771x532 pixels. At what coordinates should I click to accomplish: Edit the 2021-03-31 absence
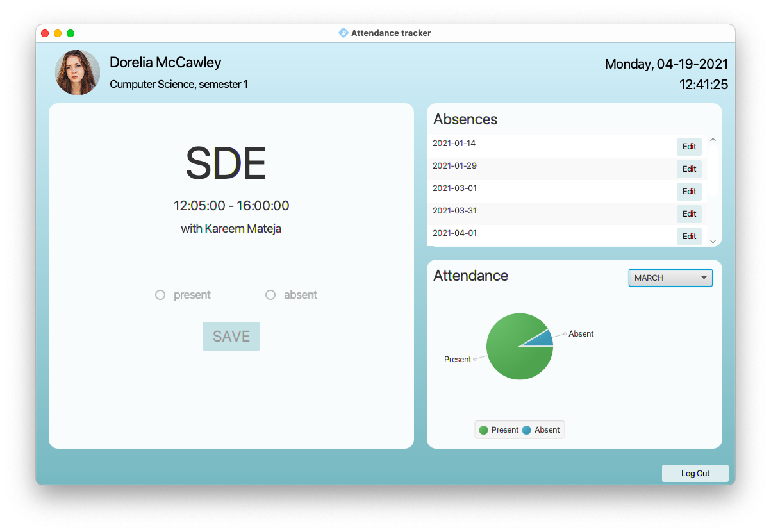pyautogui.click(x=689, y=214)
